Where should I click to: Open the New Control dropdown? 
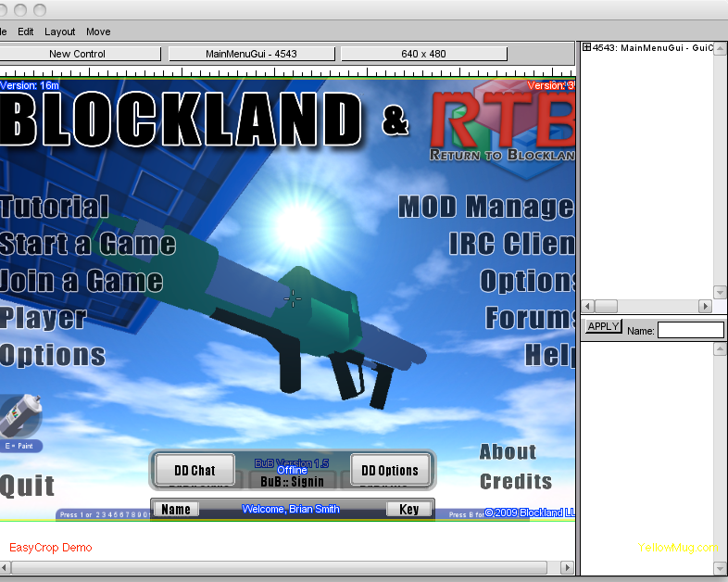[x=77, y=54]
